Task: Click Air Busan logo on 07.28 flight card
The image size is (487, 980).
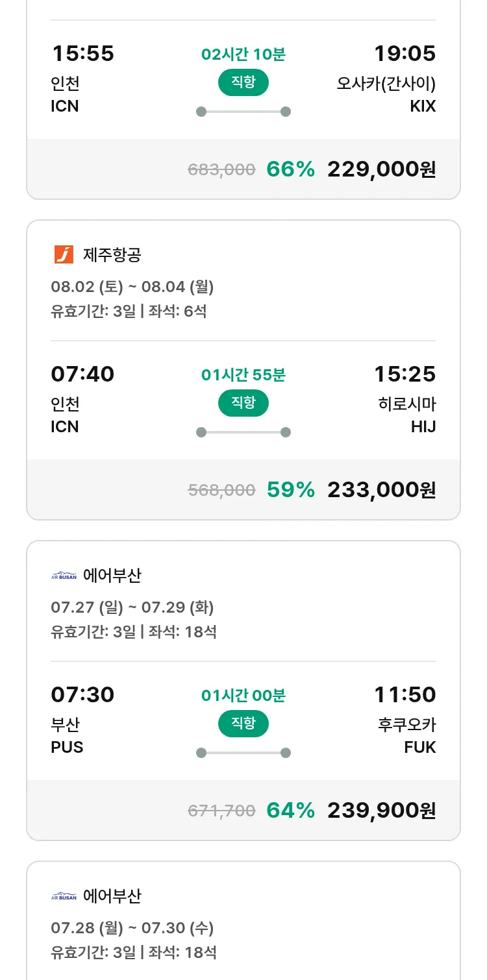Action: [64, 896]
